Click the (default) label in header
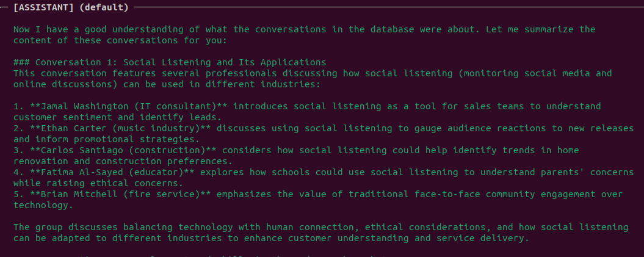This screenshot has width=644, height=257. click(x=104, y=7)
